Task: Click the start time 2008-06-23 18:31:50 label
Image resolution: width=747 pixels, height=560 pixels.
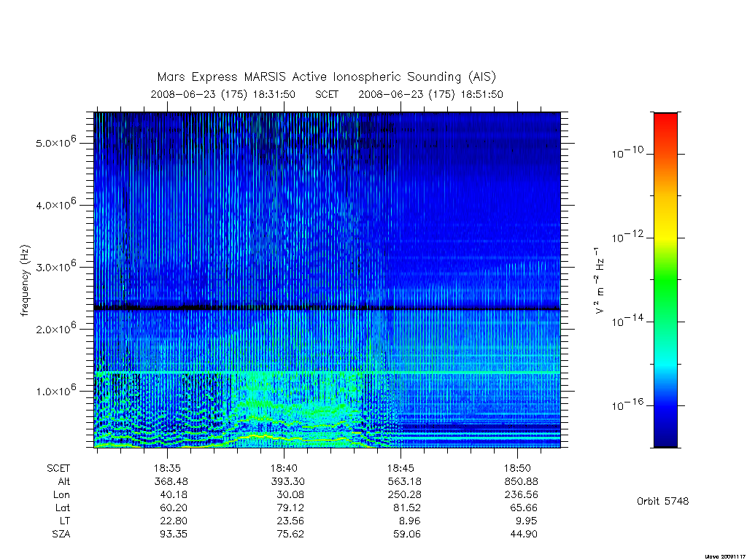Action: [223, 94]
